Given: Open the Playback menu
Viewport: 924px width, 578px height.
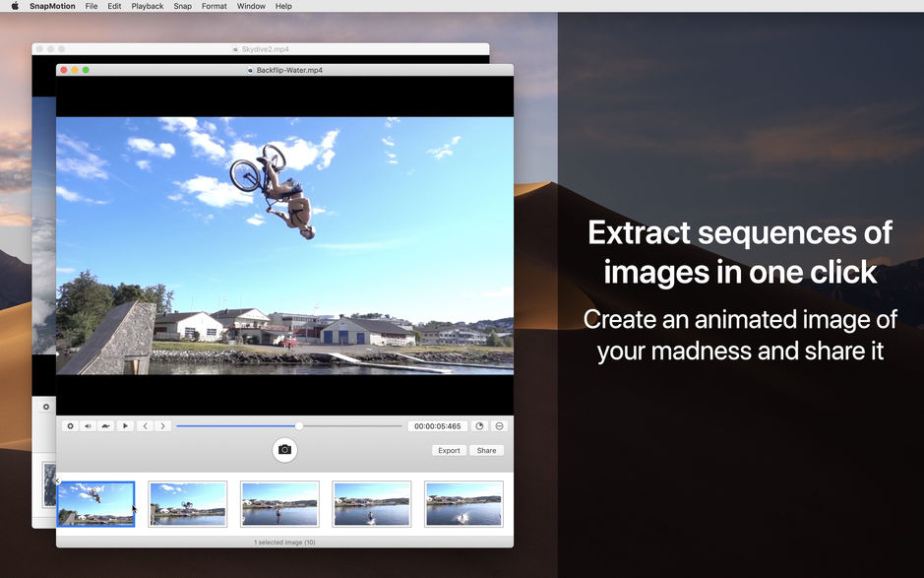Looking at the screenshot, I should click(147, 6).
